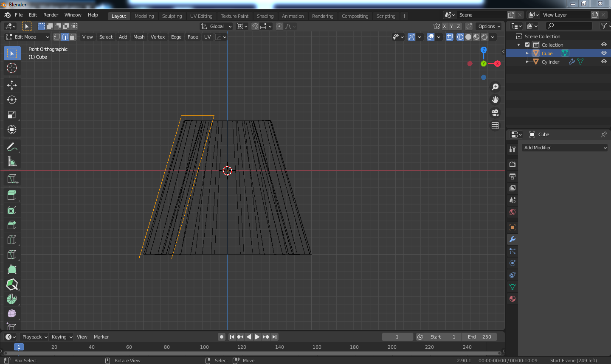The image size is (611, 364).
Task: Switch to solid viewport shading
Action: tap(468, 37)
